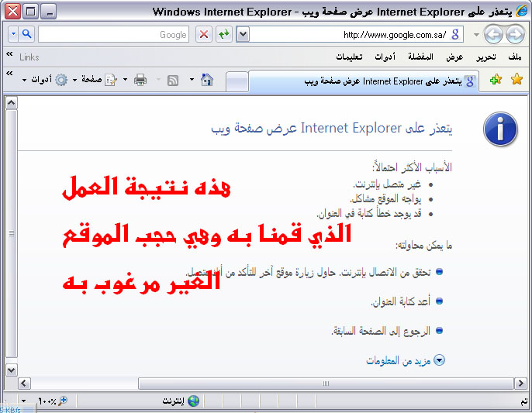This screenshot has width=532, height=413.
Task: Open the أدوات (Tools) menu in menu bar
Action: pos(385,57)
